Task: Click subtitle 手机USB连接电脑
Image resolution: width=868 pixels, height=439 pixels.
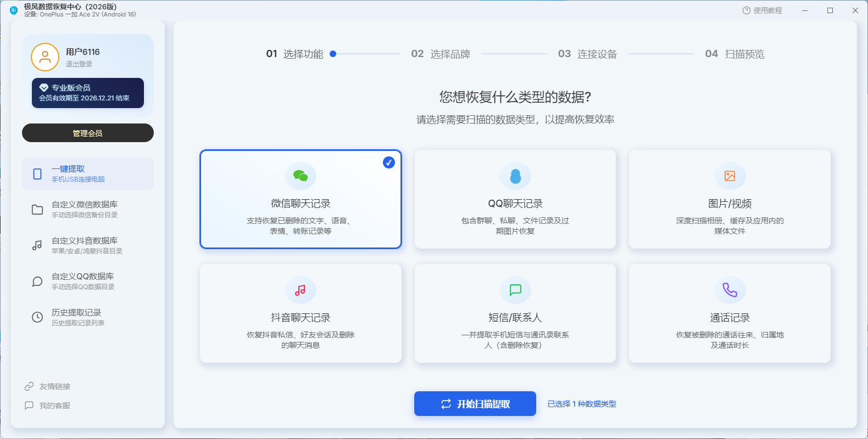Action: 78,179
